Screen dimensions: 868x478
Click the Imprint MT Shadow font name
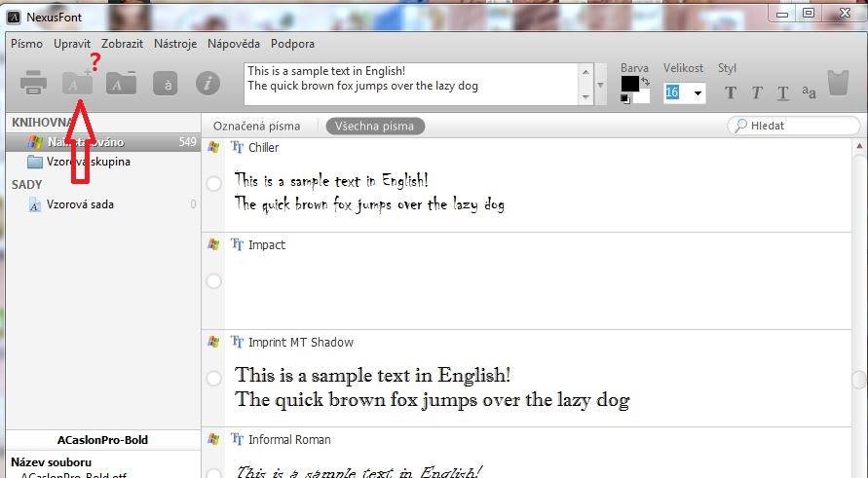[301, 342]
